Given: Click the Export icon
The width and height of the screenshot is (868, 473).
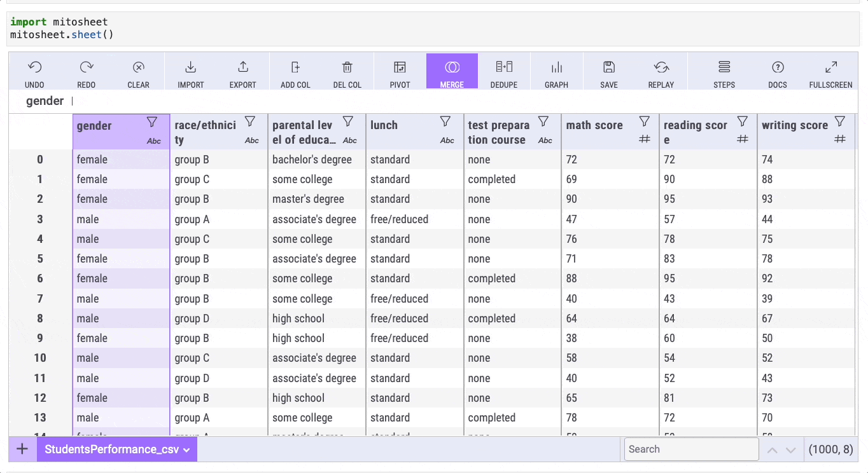Looking at the screenshot, I should point(242,67).
